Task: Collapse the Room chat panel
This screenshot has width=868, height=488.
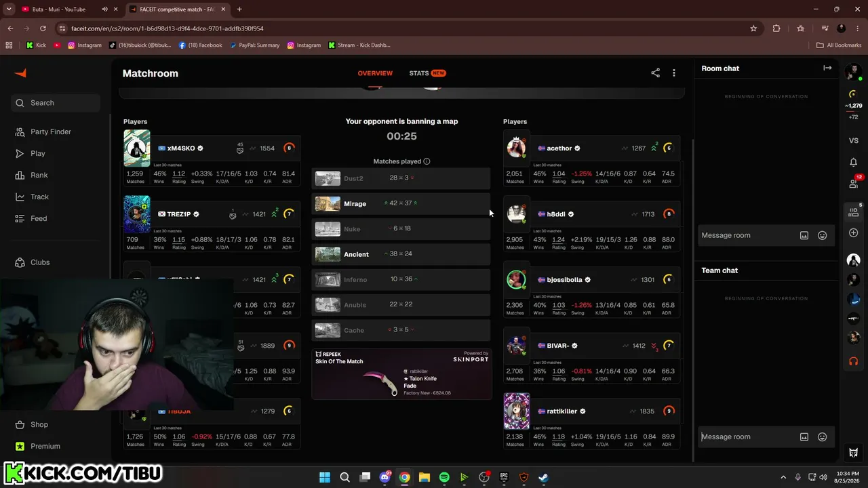Action: tap(827, 68)
